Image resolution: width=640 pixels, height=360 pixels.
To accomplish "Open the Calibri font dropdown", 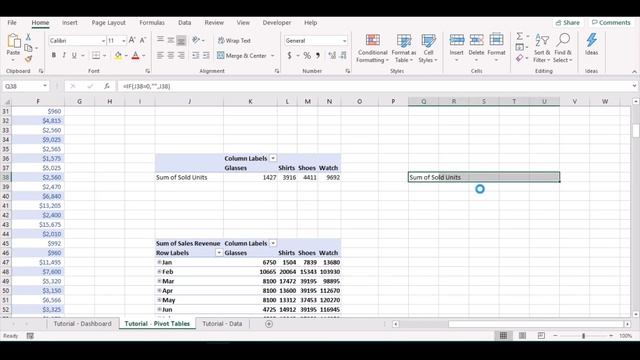I will coord(103,41).
